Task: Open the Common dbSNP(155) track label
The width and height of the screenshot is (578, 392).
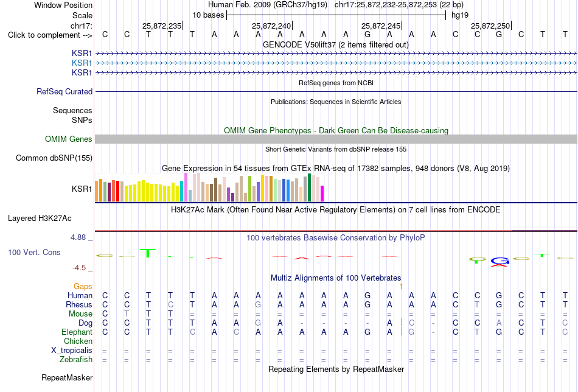Action: (x=54, y=158)
